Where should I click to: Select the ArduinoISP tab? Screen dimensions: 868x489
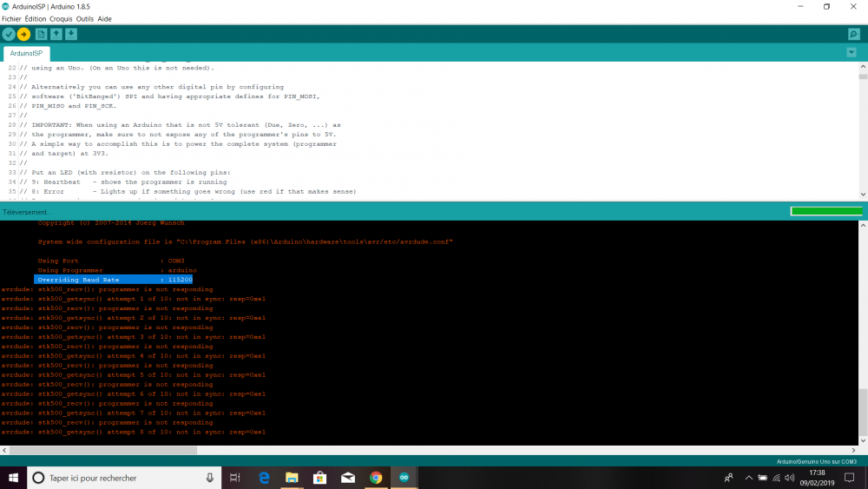pos(26,53)
